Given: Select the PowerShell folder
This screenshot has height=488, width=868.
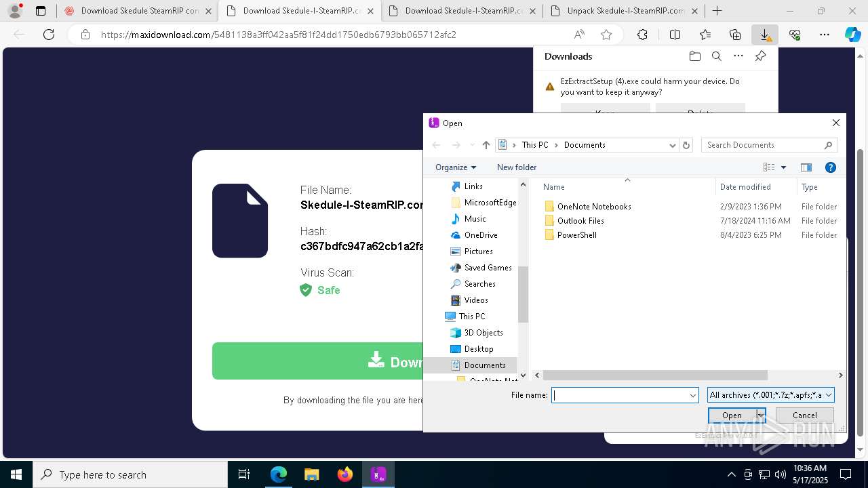Looking at the screenshot, I should pos(577,235).
